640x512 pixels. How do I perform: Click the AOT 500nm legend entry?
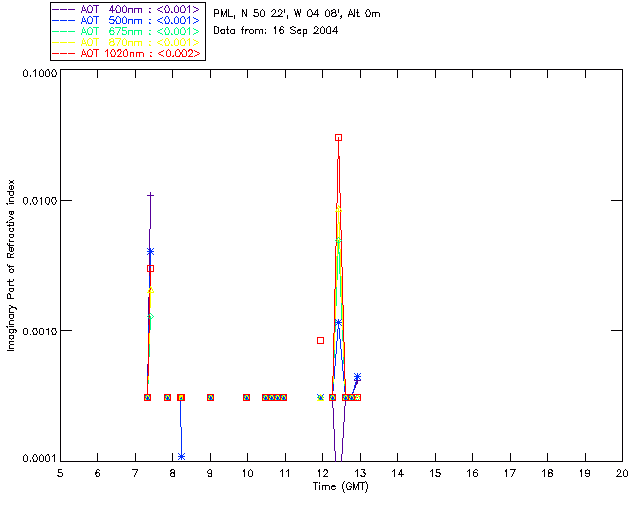coord(127,20)
